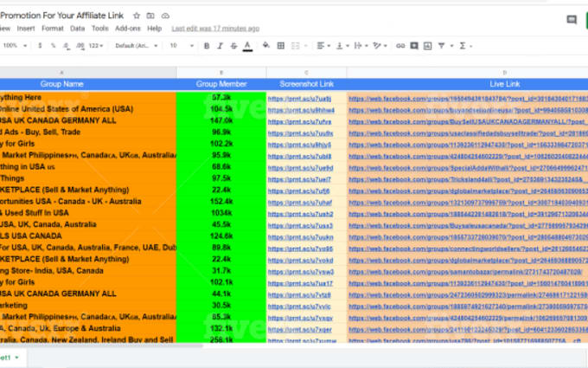588x368 pixels.
Task: Select column C header
Action: click(306, 73)
